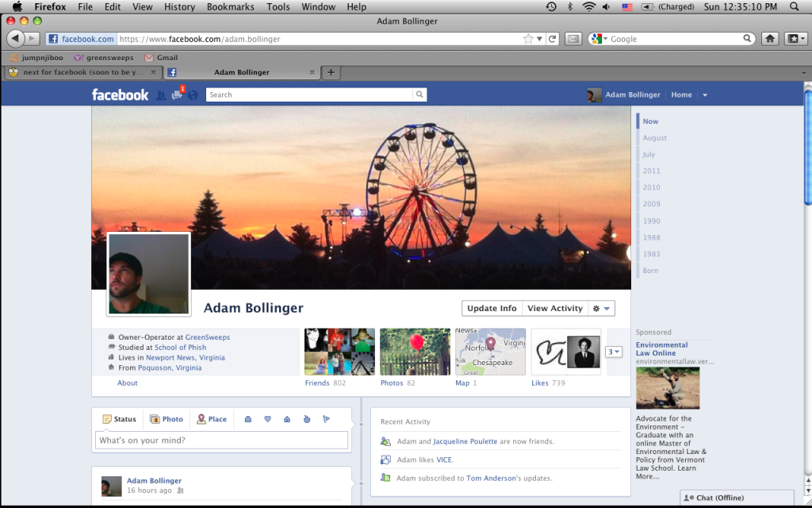
Task: Open the Map thumbnail
Action: (490, 352)
